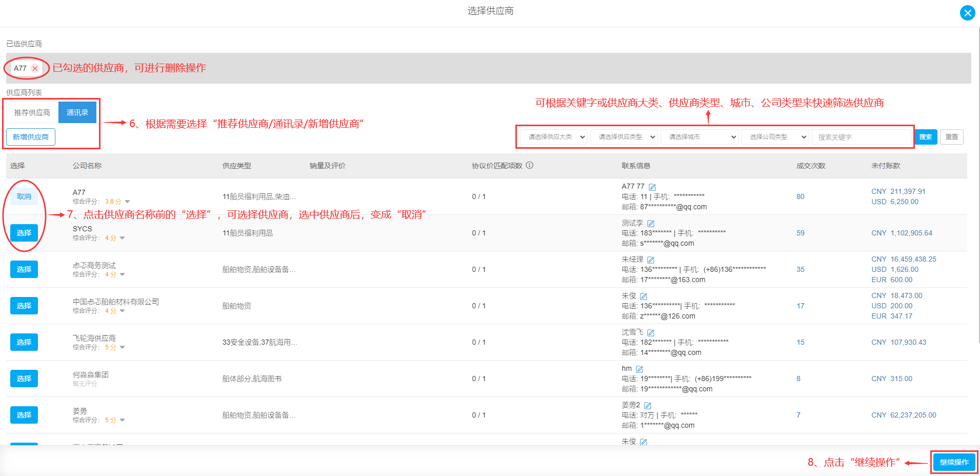This screenshot has width=980, height=476.
Task: Click unpaid amount CNY 1,102,905.64
Action: tap(902, 233)
